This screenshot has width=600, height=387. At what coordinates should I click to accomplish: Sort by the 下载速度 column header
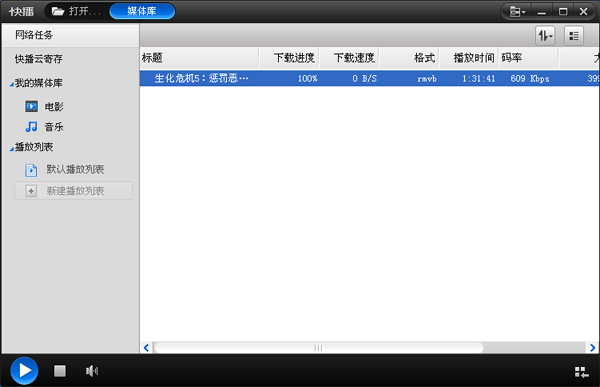pyautogui.click(x=349, y=58)
